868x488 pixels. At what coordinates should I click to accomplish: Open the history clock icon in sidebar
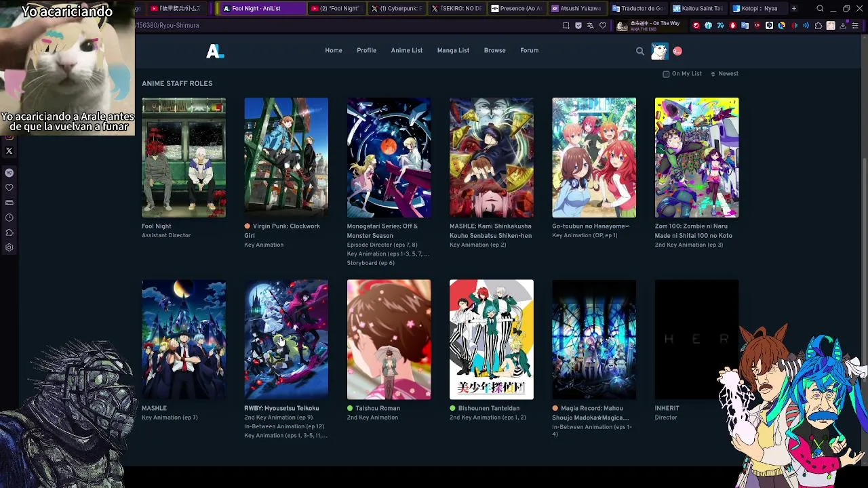point(9,218)
